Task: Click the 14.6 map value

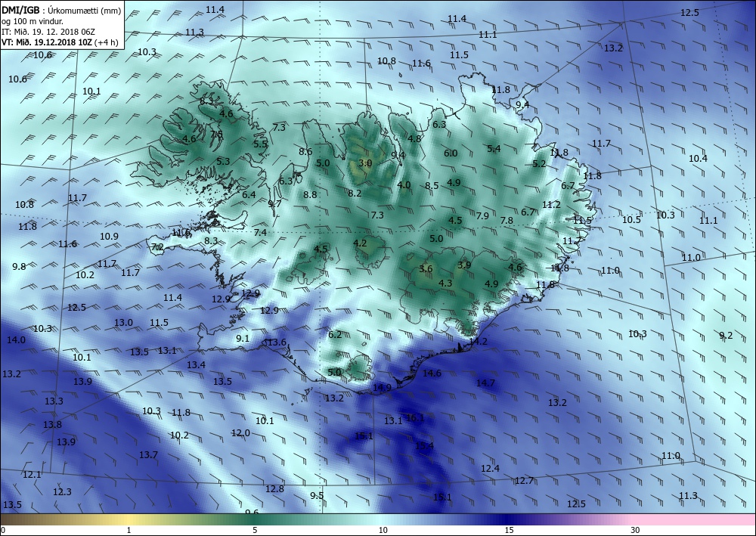Action: point(432,373)
